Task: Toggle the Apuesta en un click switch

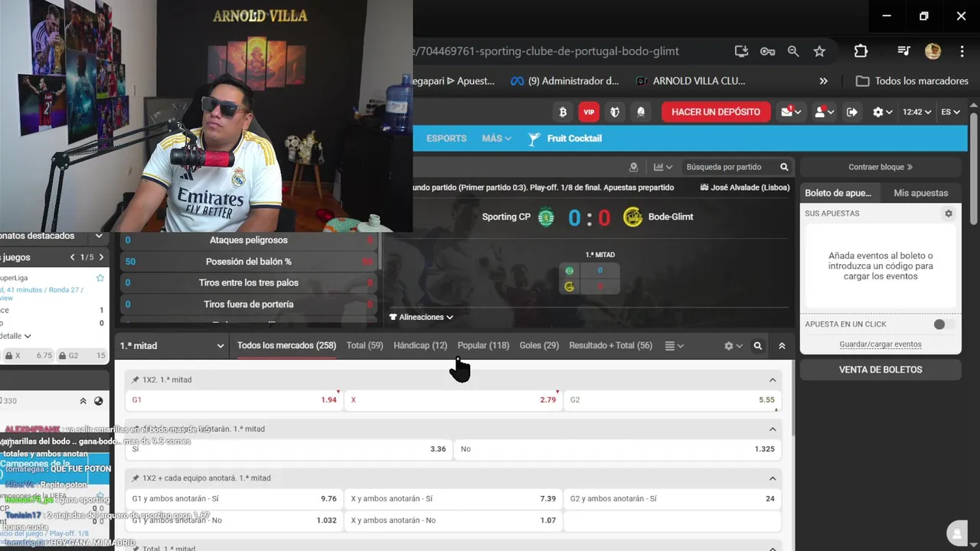Action: click(943, 324)
